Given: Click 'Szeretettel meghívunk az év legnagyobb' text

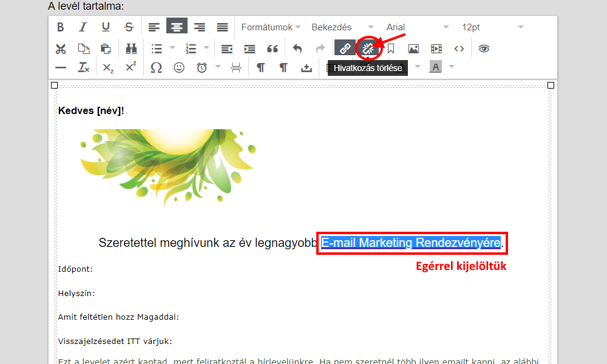Looking at the screenshot, I should (x=208, y=243).
